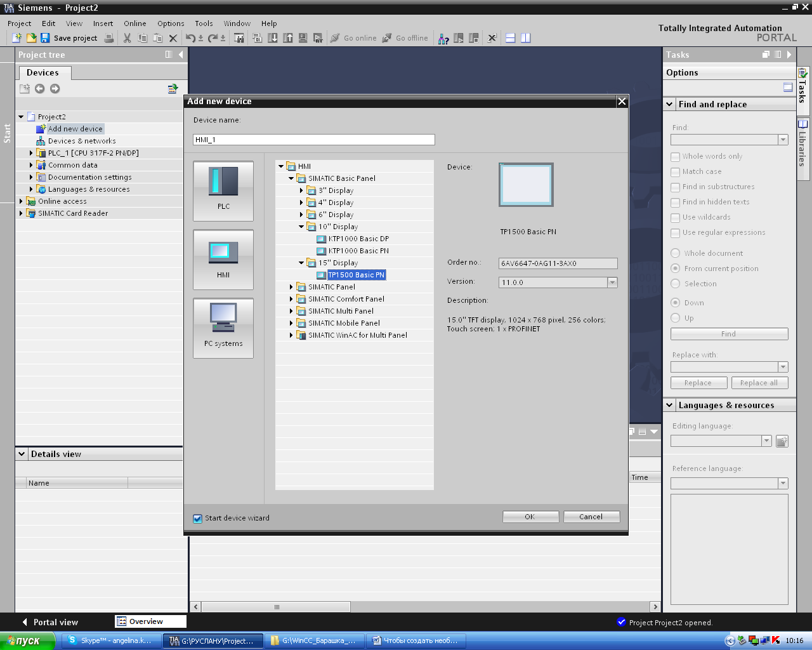Open the Editing language dropdown

pos(766,441)
